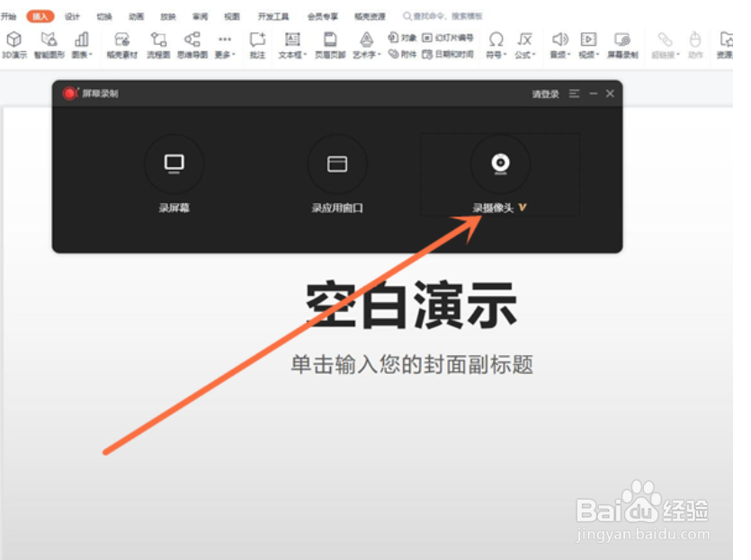This screenshot has height=560, width=751.
Task: Close the 屏幕录制 recorder dialog
Action: [x=610, y=93]
